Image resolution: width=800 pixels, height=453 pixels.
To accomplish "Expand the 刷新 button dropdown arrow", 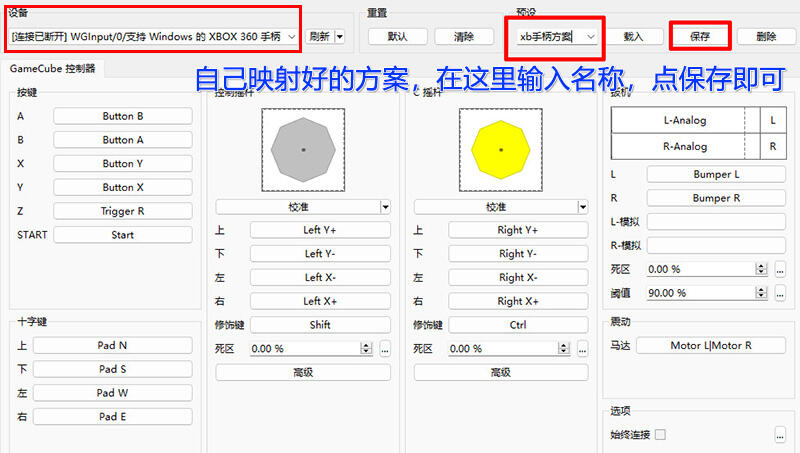I will pos(340,37).
